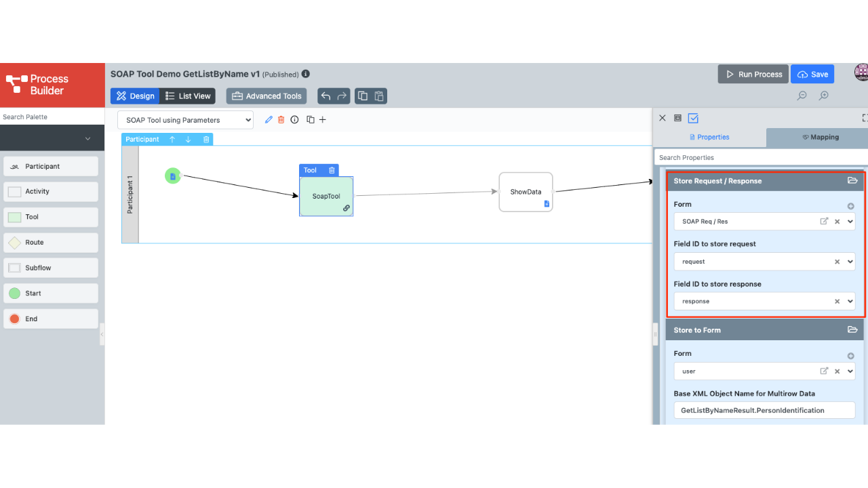This screenshot has width=868, height=488.
Task: Collapse the Store to Form section
Action: click(852, 330)
